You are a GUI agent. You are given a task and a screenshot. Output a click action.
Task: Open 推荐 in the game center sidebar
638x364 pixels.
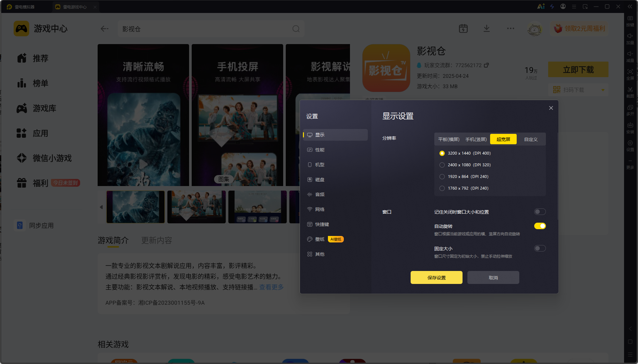(32, 58)
